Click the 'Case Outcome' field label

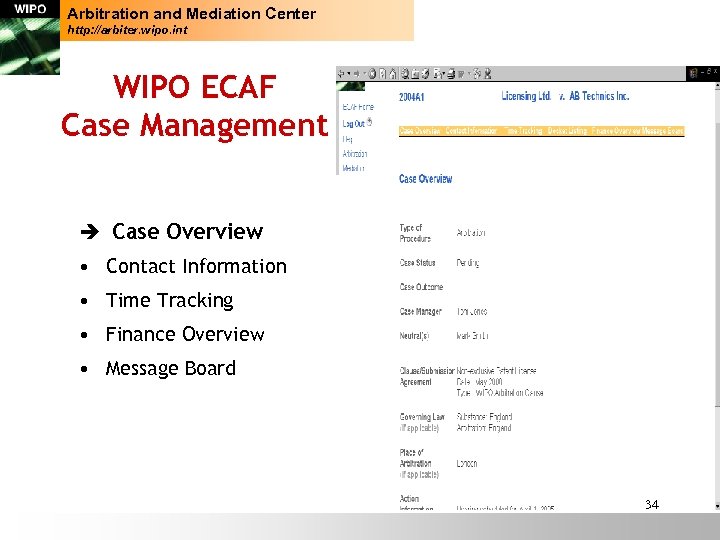pos(421,287)
